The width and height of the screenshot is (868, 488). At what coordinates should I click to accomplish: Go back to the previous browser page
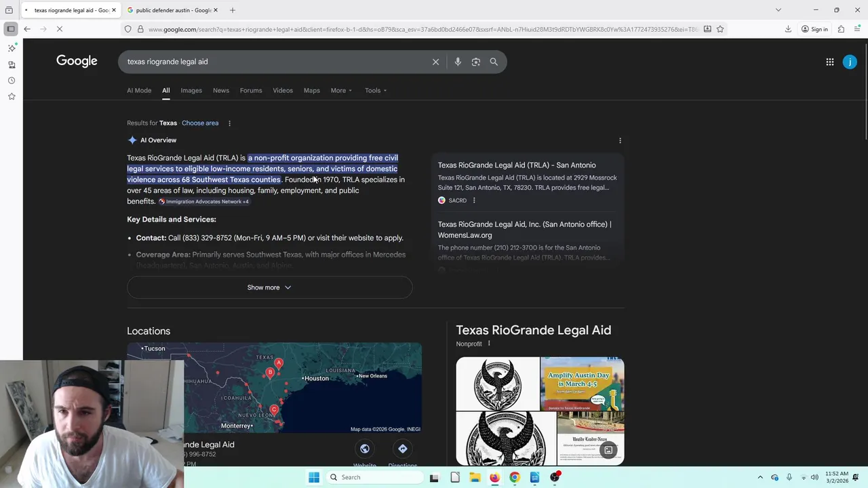click(27, 29)
